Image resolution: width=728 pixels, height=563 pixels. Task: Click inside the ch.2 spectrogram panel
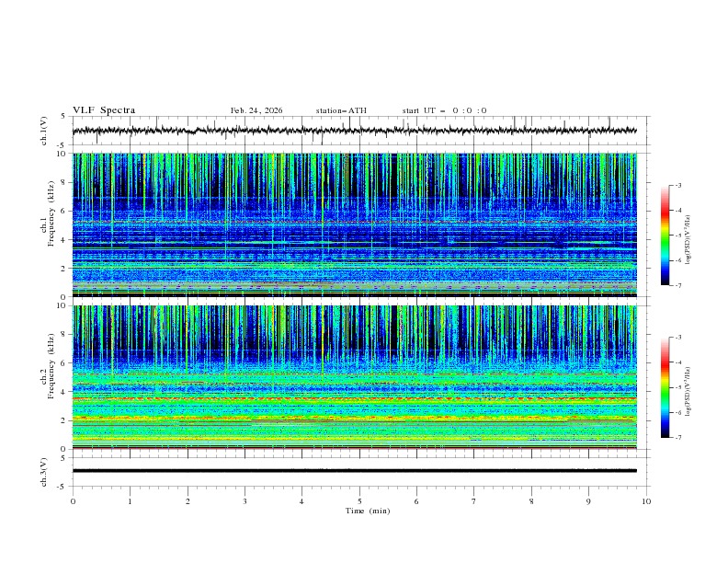(355, 377)
